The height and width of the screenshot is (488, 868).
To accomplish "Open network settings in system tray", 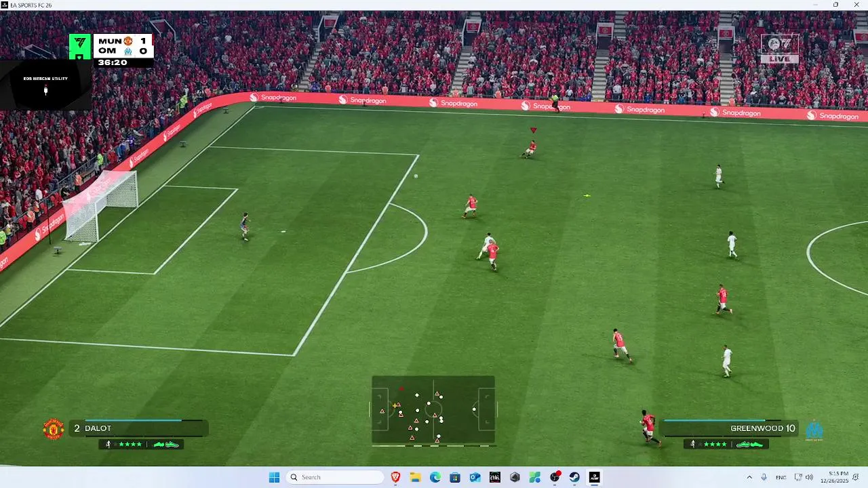I will (x=798, y=477).
